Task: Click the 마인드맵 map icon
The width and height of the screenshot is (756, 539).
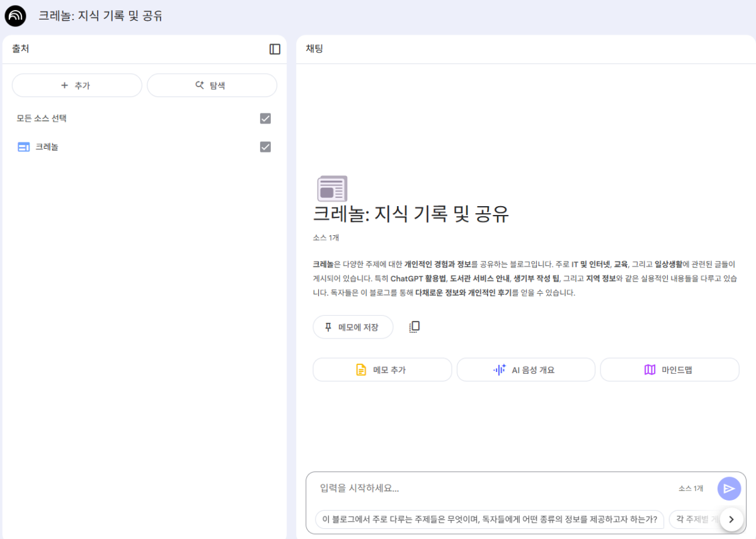Action: [650, 369]
